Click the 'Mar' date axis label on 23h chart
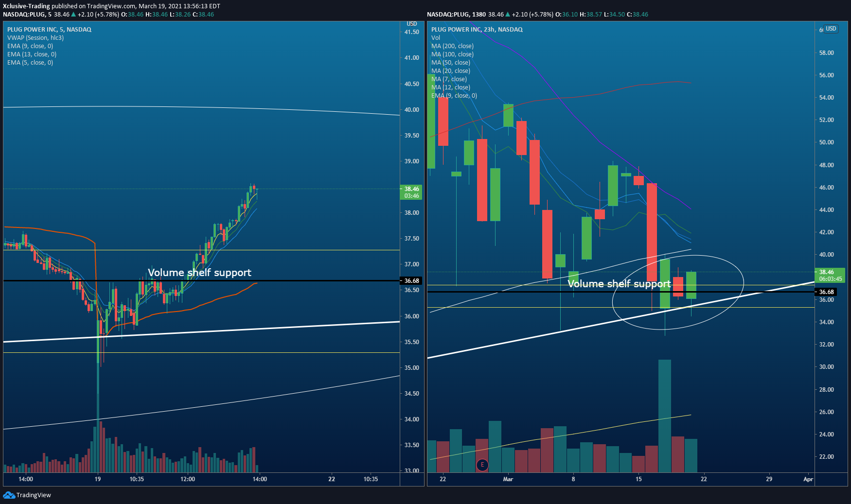Screen dimensions: 851x504 click(x=508, y=479)
